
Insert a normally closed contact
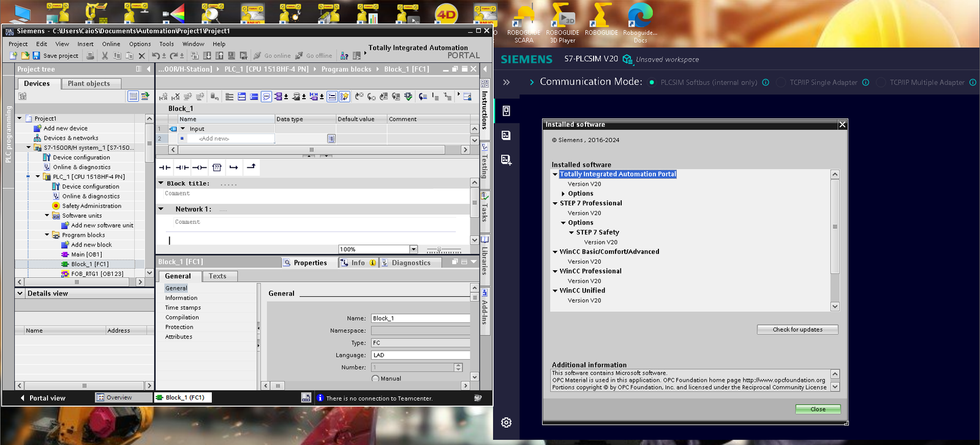click(x=182, y=167)
